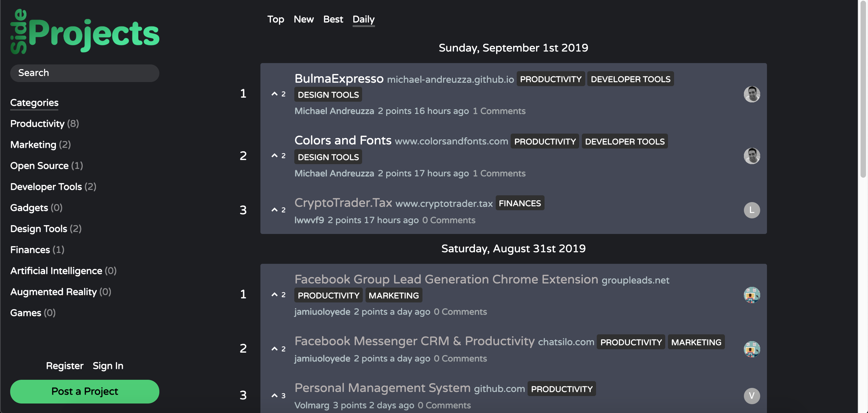This screenshot has height=413, width=868.
Task: Click inside the Search field
Action: [84, 73]
